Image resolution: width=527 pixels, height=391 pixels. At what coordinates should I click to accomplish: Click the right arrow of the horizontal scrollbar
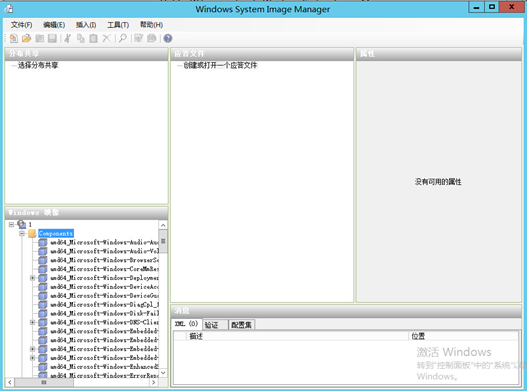154,382
